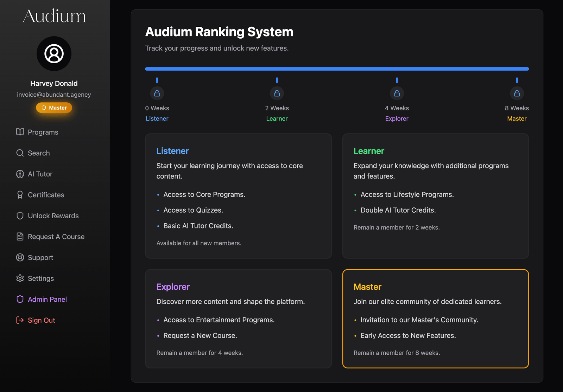Select the Programs book icon
The width and height of the screenshot is (563, 392).
pos(20,132)
